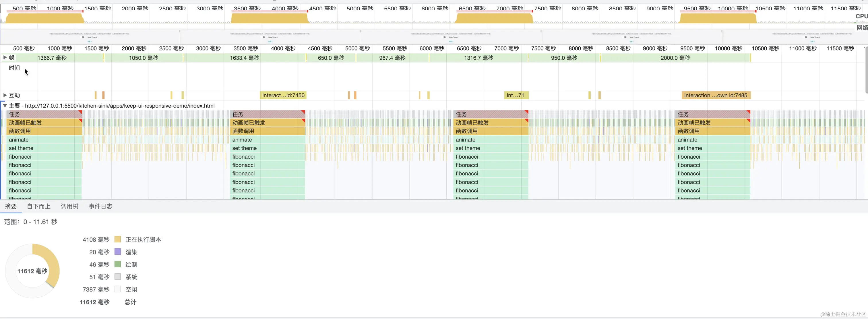Click the 2000.0 毫秒 frame segment
868x319 pixels.
pos(675,58)
